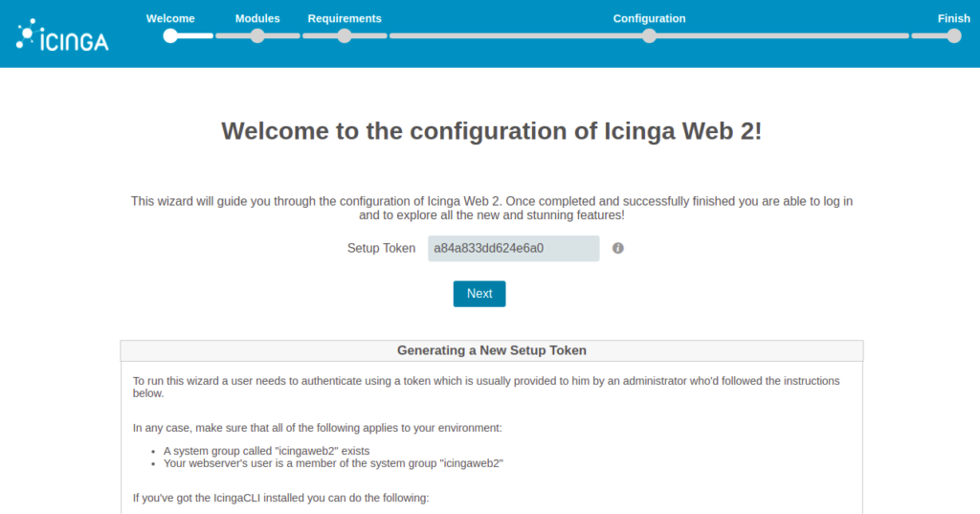Image resolution: width=980 pixels, height=514 pixels.
Task: Select the Requirements step label
Action: point(345,19)
